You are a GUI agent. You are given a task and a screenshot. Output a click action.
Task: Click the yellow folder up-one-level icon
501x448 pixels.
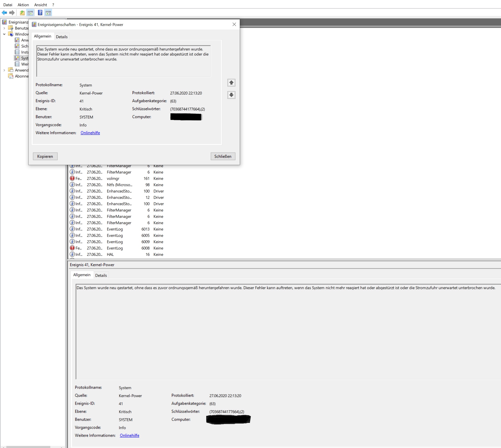(x=22, y=13)
